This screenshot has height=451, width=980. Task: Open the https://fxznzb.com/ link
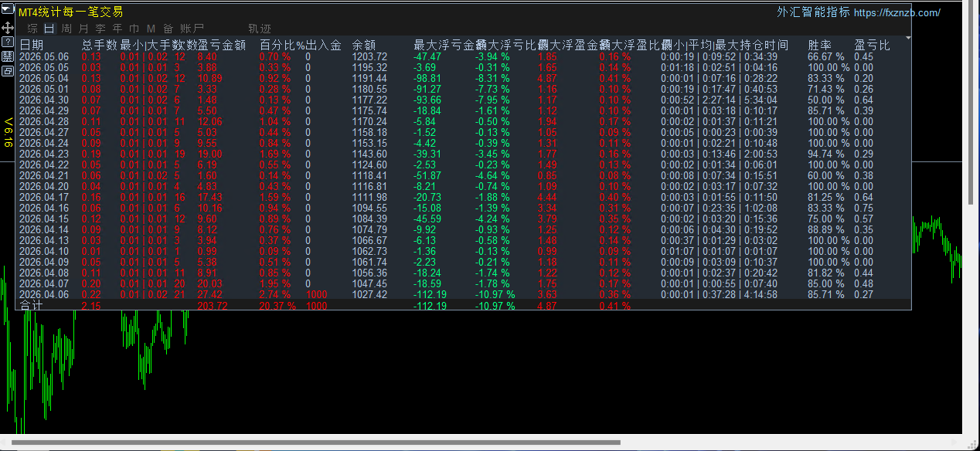pos(897,12)
